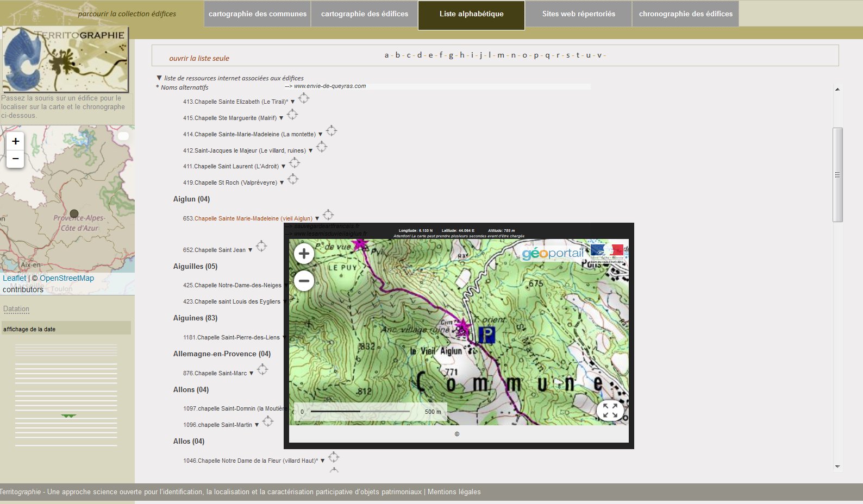Image resolution: width=863 pixels, height=504 pixels.
Task: Open Géoportail map in fullscreen
Action: [610, 411]
